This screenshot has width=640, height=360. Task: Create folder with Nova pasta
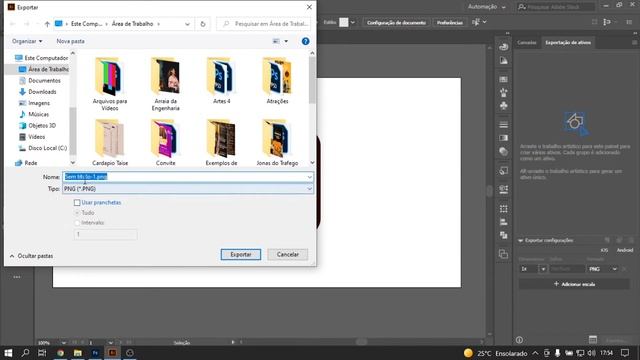(71, 41)
